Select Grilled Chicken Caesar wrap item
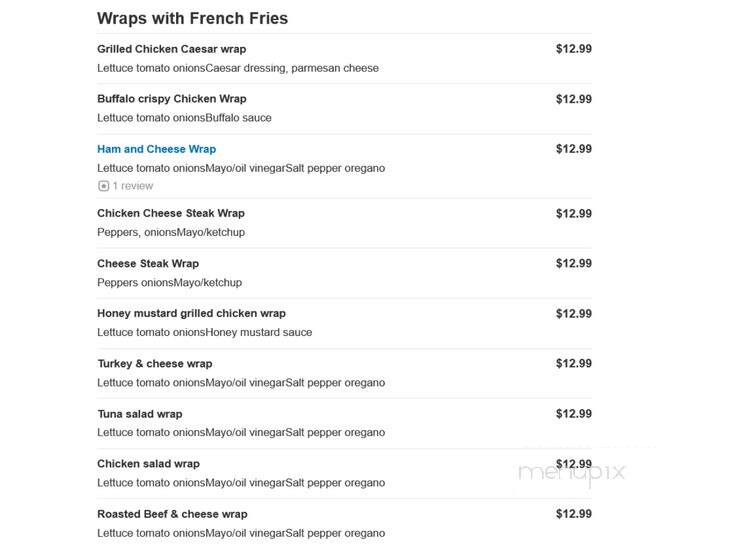The height and width of the screenshot is (555, 751). coord(171,49)
